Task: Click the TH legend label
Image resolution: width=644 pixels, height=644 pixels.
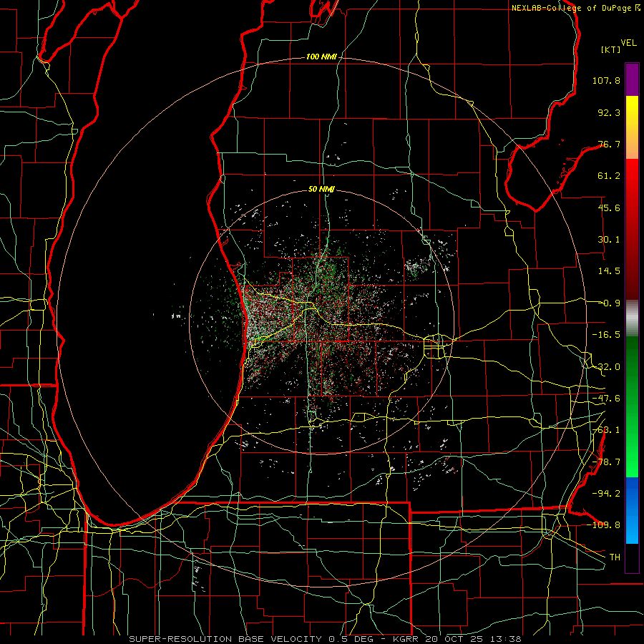Action: tap(615, 557)
